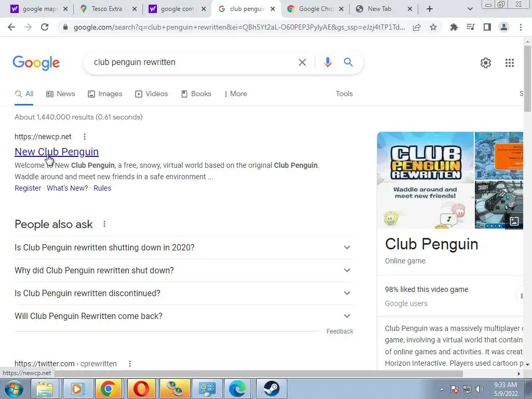The height and width of the screenshot is (399, 532).
Task: Close the Tesco Extra tab
Action: click(135, 9)
